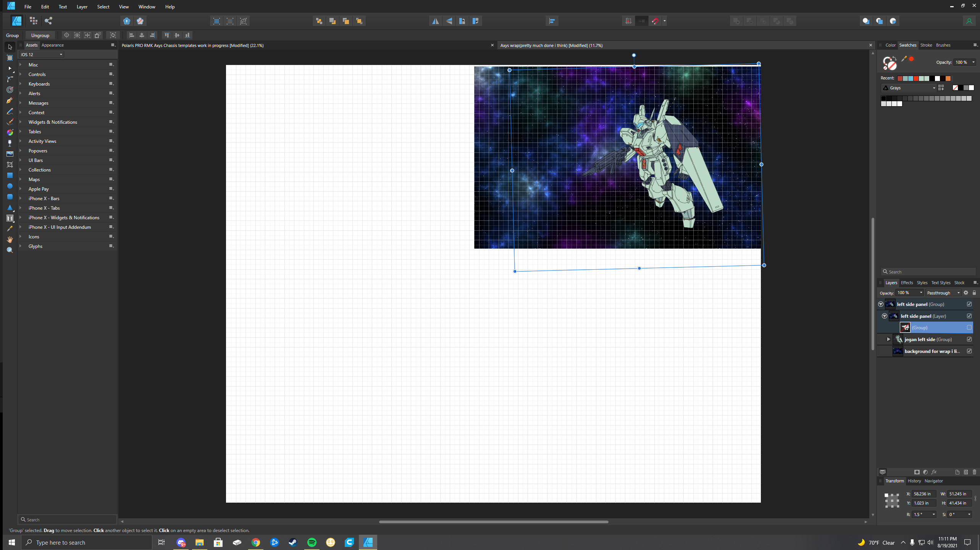
Task: Select the View hand tool
Action: coord(10,239)
